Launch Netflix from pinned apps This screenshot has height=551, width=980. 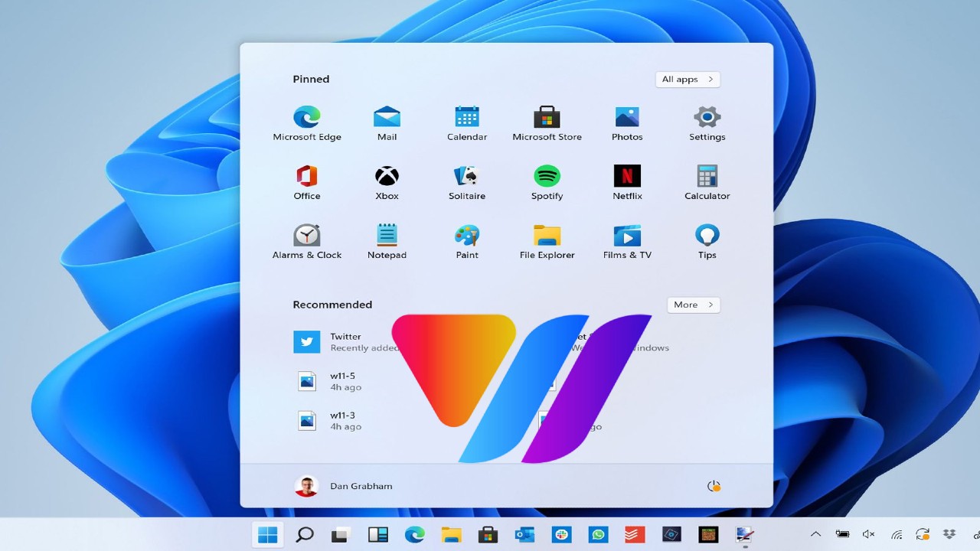(627, 183)
